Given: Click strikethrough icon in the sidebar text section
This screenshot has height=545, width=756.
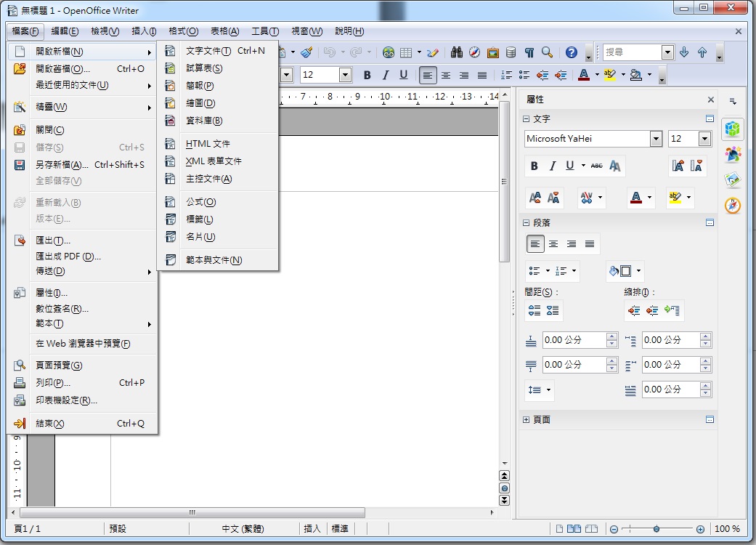Looking at the screenshot, I should (x=596, y=166).
